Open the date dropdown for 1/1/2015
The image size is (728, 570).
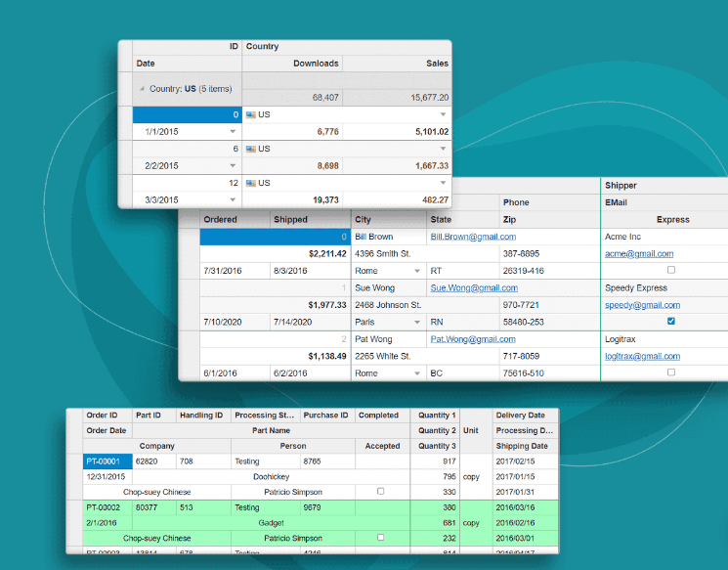click(x=233, y=132)
